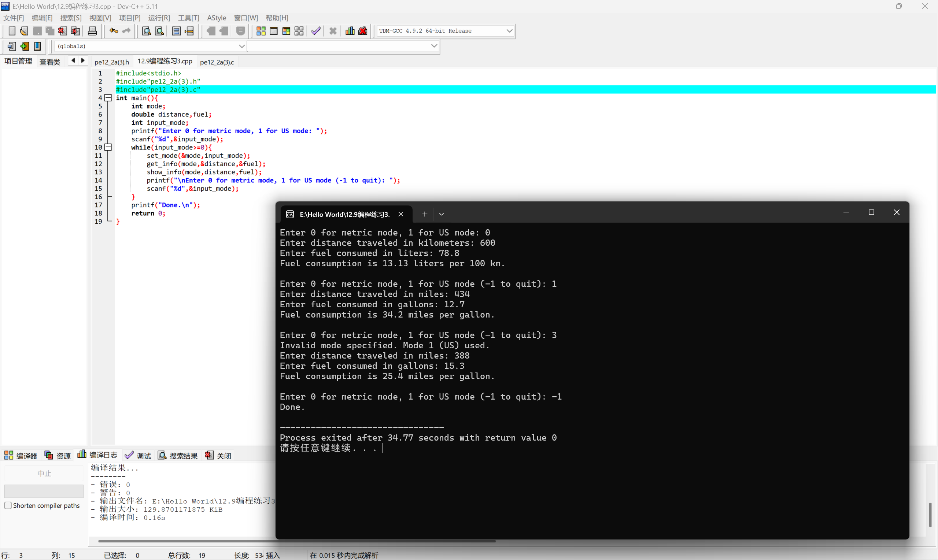The width and height of the screenshot is (938, 560).
Task: Open the TDM-GCC compiler selection dropdown
Action: coord(509,31)
